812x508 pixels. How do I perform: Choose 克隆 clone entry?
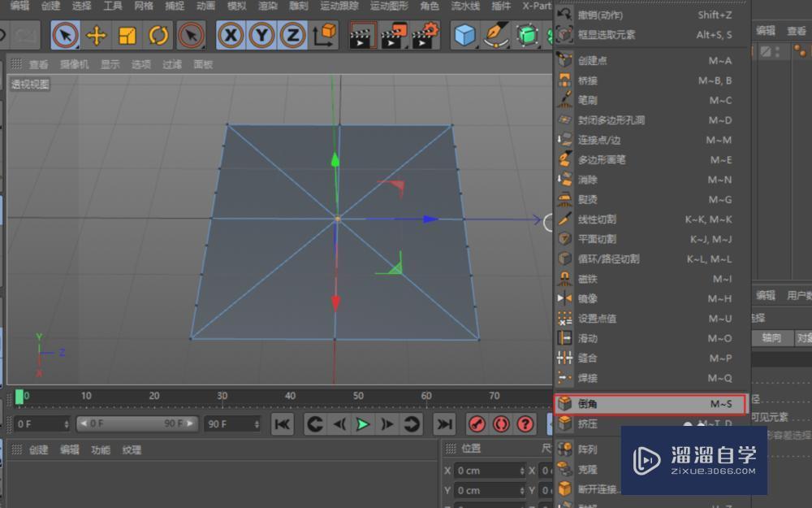point(588,469)
